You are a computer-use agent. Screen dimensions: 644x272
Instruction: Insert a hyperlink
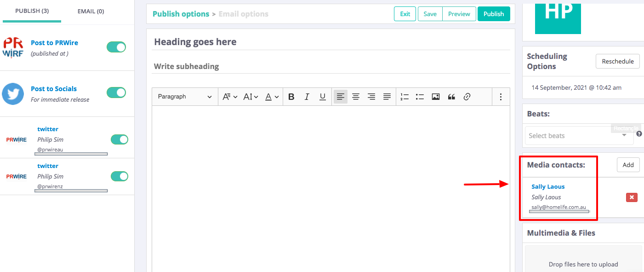pyautogui.click(x=467, y=97)
